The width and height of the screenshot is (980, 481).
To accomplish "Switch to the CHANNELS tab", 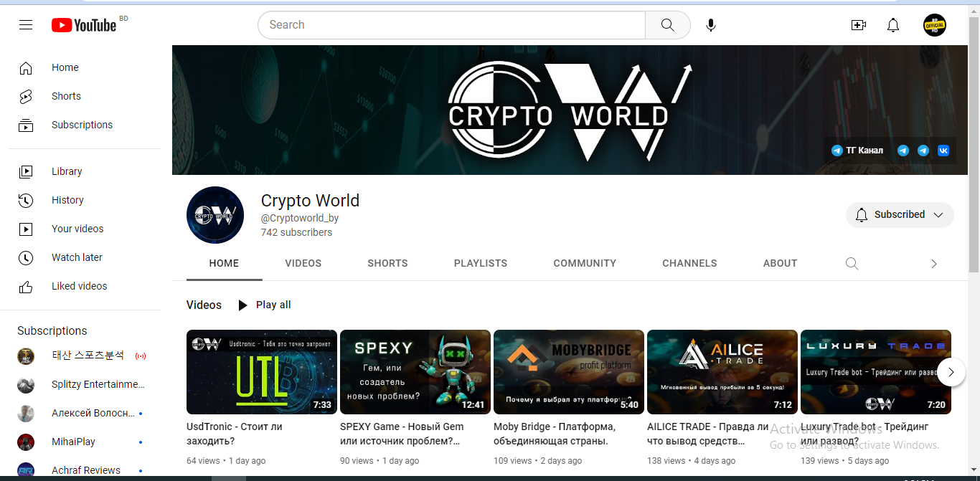I will tap(690, 263).
